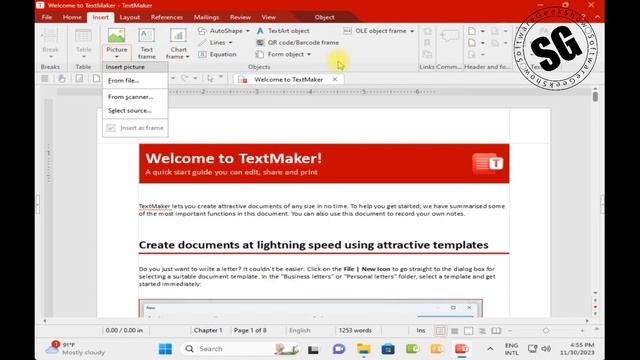
Task: Click the Break icon in Breaks group
Action: tap(50, 36)
